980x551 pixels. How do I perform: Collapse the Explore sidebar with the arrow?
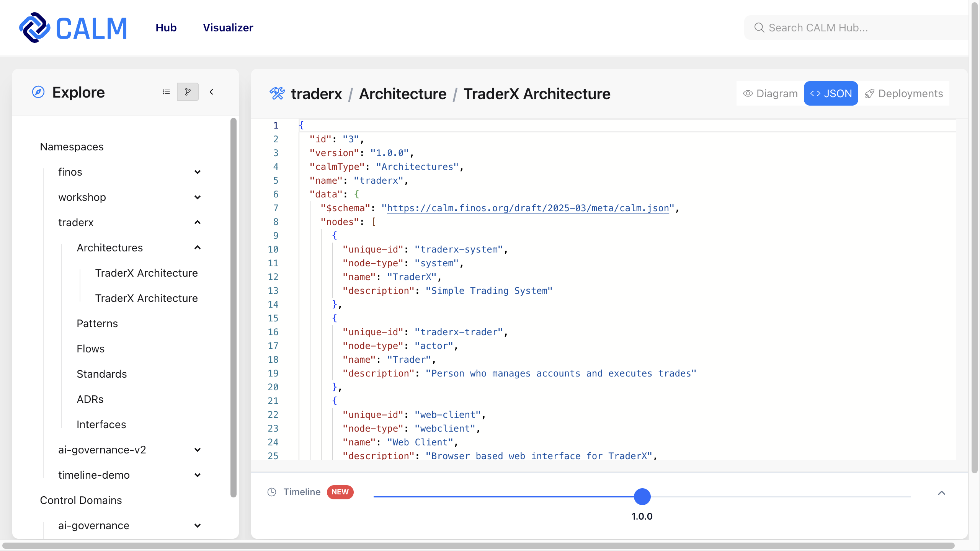pyautogui.click(x=211, y=92)
